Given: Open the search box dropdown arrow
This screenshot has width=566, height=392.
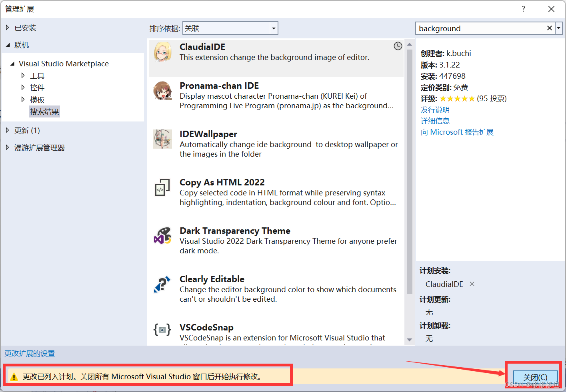Looking at the screenshot, I should (x=559, y=28).
